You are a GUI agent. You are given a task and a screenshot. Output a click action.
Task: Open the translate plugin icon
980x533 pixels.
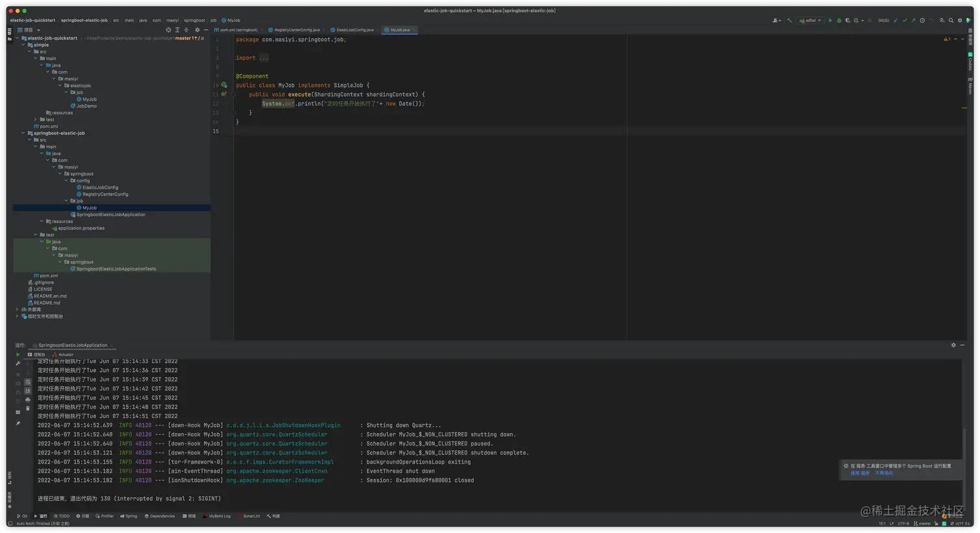[942, 21]
